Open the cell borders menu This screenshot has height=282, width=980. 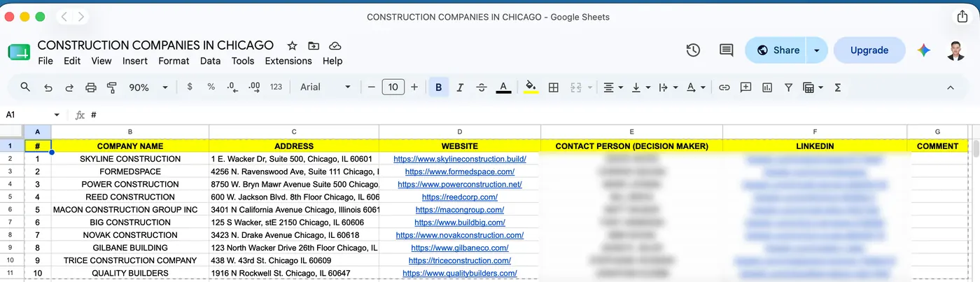(553, 87)
